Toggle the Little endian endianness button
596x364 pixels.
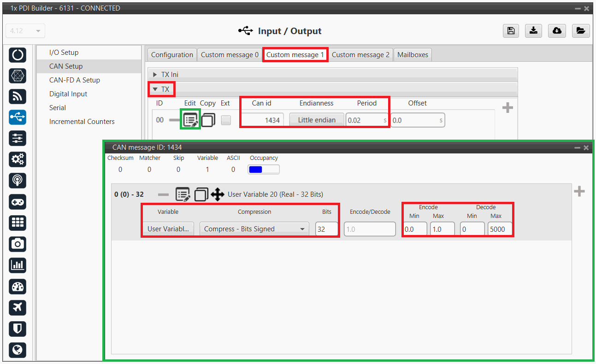point(317,120)
